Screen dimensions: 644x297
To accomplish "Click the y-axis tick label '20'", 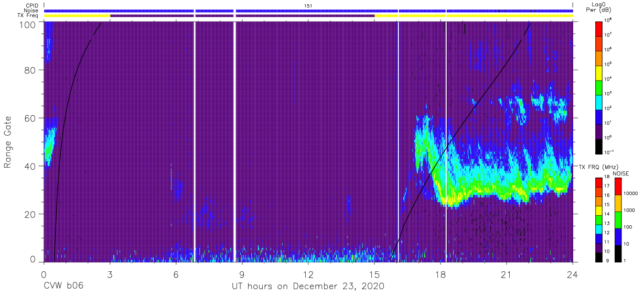I will (30, 214).
